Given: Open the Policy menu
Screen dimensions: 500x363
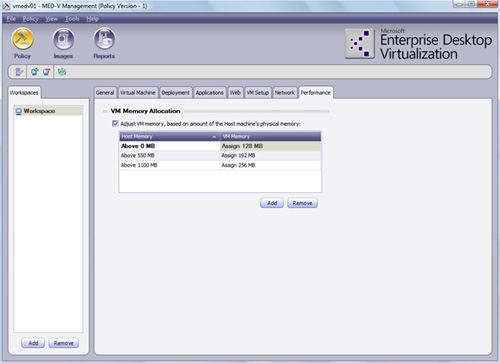Looking at the screenshot, I should tap(30, 19).
